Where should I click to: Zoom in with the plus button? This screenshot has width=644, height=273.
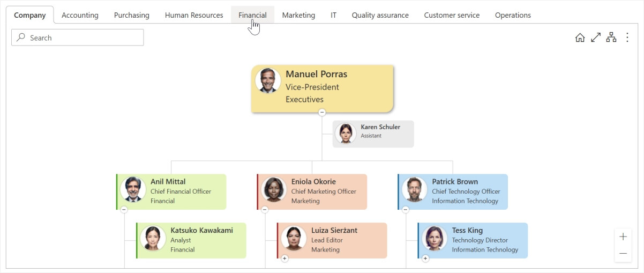pos(623,237)
